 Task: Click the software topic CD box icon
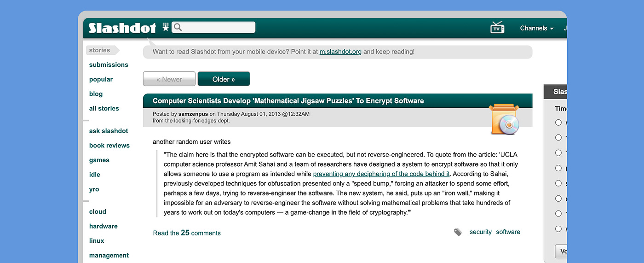(x=505, y=119)
